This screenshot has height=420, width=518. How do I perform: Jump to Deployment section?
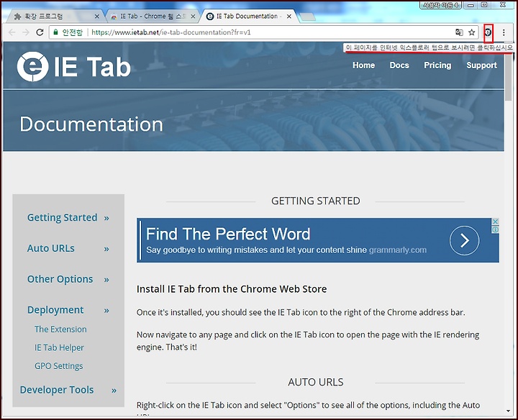[x=55, y=310]
